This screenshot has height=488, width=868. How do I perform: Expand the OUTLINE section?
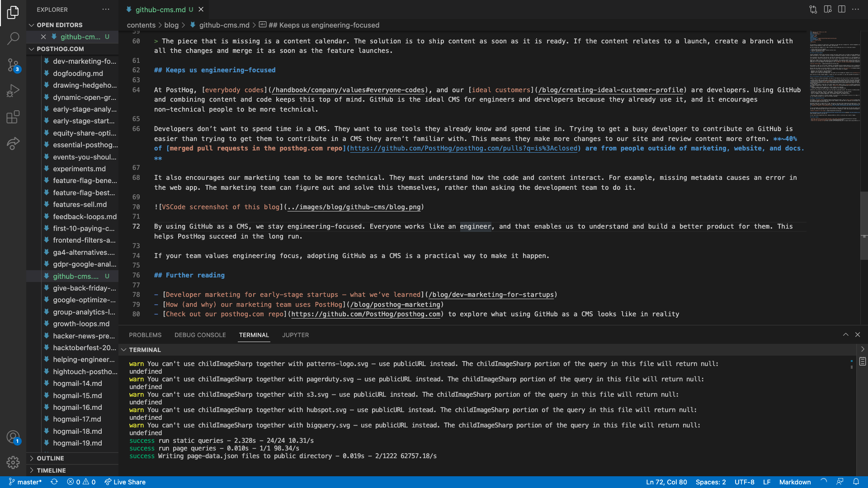(x=50, y=458)
